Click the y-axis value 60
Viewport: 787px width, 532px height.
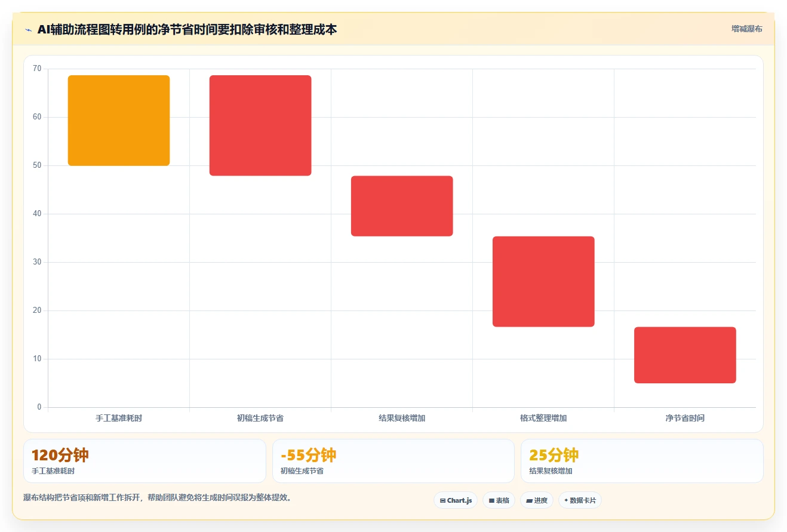click(37, 117)
